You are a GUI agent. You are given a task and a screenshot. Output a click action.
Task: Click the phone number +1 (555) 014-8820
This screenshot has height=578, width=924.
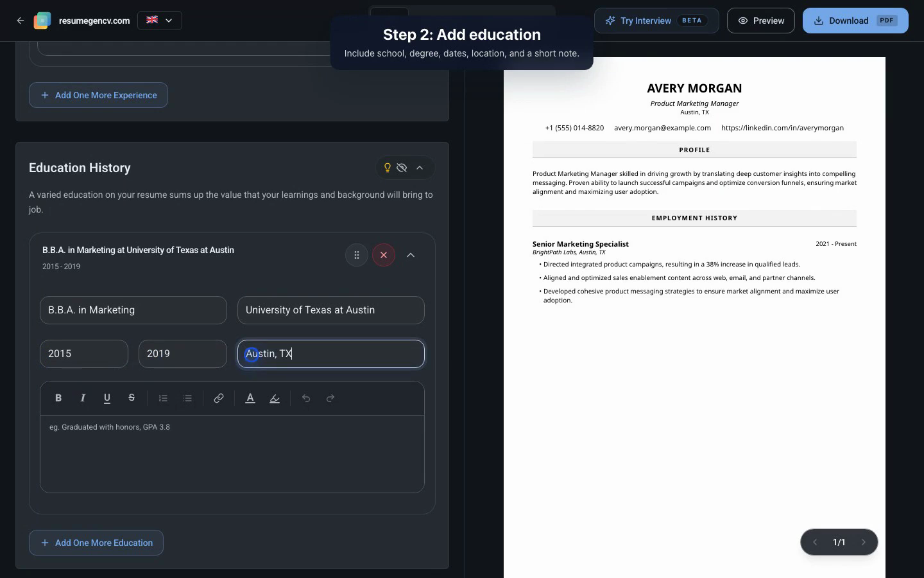(x=574, y=128)
